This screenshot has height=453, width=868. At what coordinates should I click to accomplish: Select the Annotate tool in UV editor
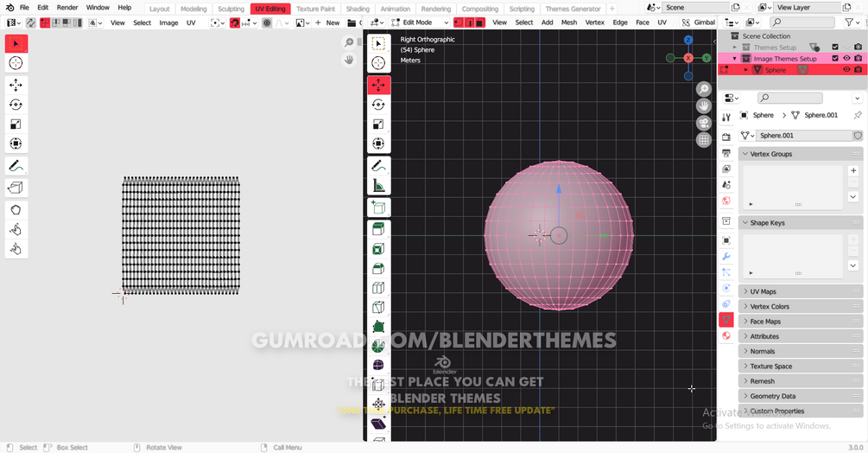click(x=16, y=166)
